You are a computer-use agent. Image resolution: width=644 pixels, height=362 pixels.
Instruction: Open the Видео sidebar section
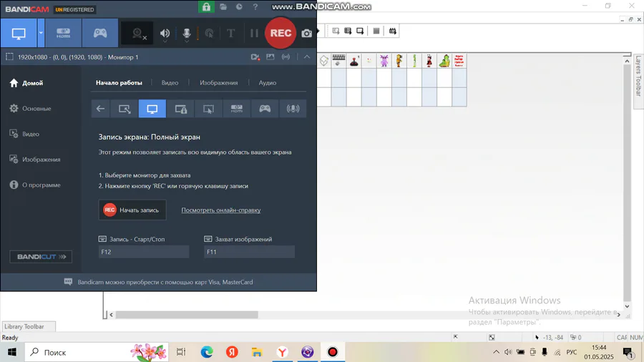coord(24,134)
